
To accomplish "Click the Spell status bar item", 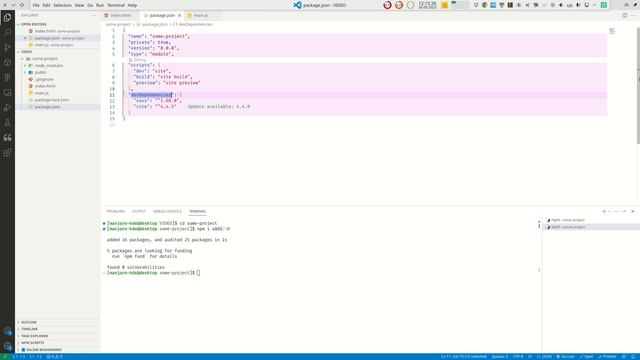I will tap(586, 357).
